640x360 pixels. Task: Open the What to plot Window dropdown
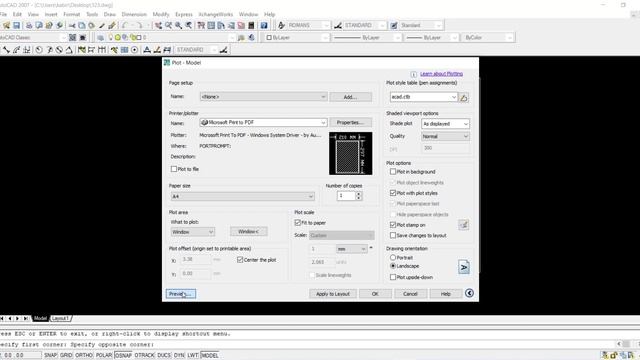pos(193,232)
